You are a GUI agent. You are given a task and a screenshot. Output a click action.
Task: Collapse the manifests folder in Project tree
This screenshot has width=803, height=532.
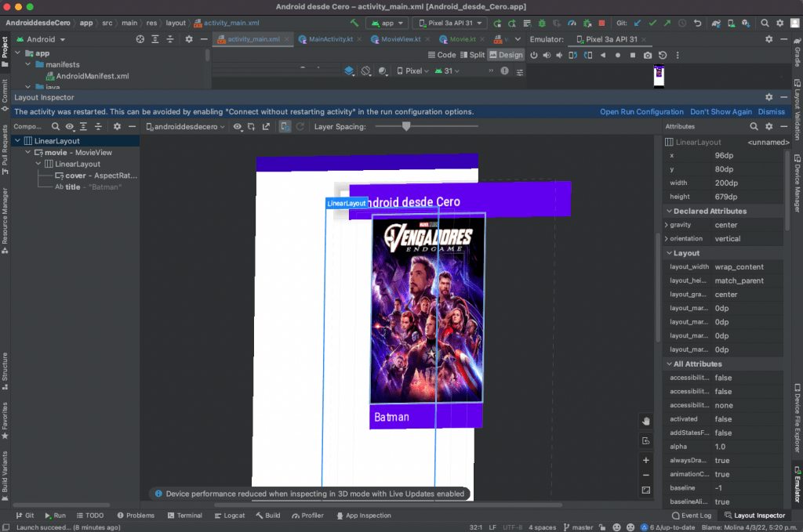(28, 64)
